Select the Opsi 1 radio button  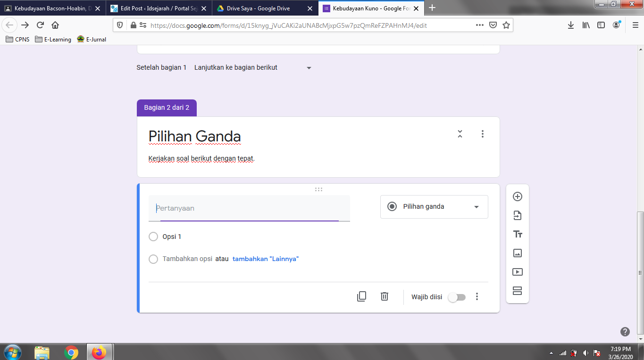tap(153, 236)
